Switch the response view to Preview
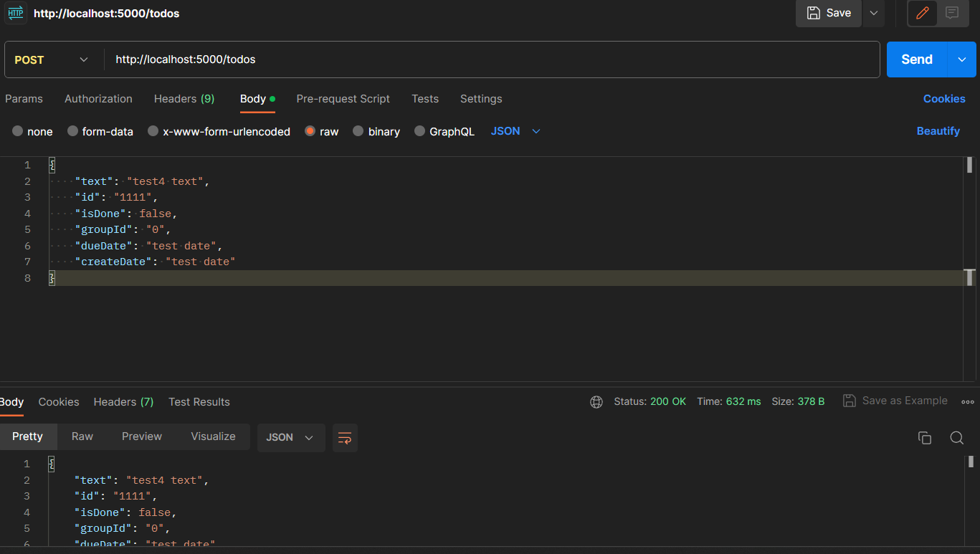The width and height of the screenshot is (980, 554). (x=142, y=436)
